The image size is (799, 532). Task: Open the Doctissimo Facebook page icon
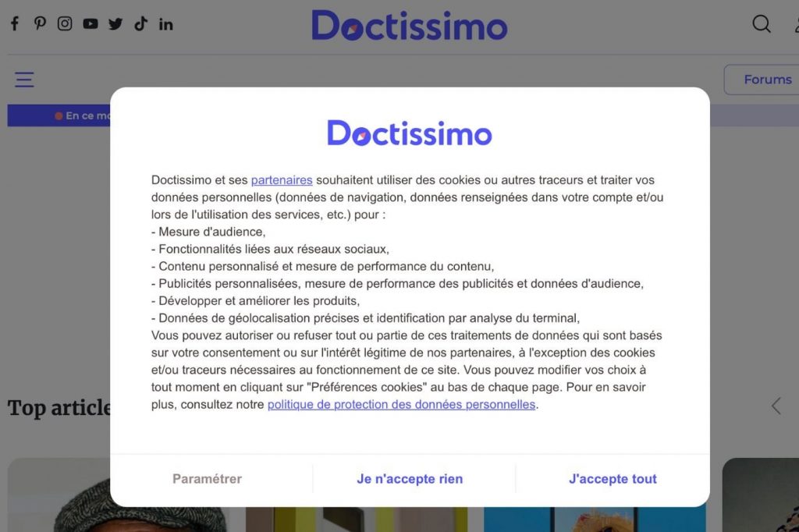(x=14, y=23)
